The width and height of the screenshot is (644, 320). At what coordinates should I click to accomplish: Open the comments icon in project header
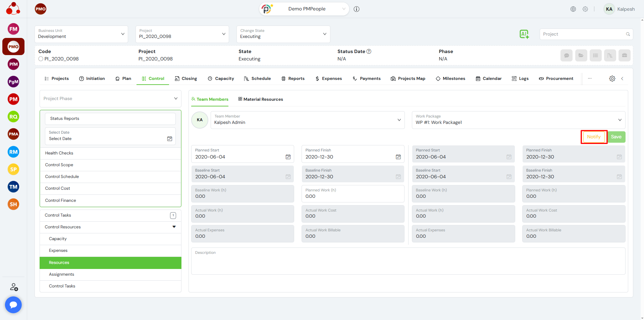566,55
